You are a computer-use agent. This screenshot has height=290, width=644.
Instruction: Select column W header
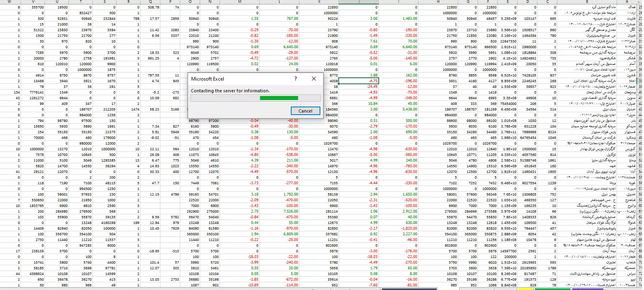[x=10, y=2]
